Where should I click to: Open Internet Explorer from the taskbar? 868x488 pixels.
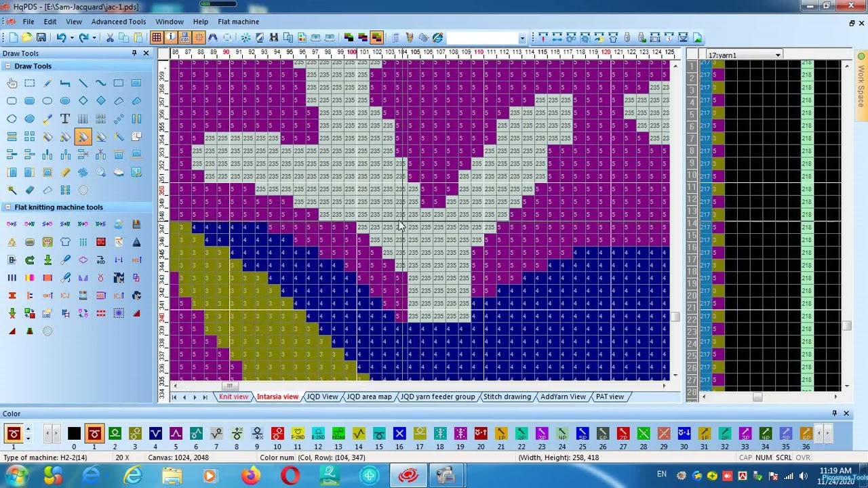click(x=133, y=476)
